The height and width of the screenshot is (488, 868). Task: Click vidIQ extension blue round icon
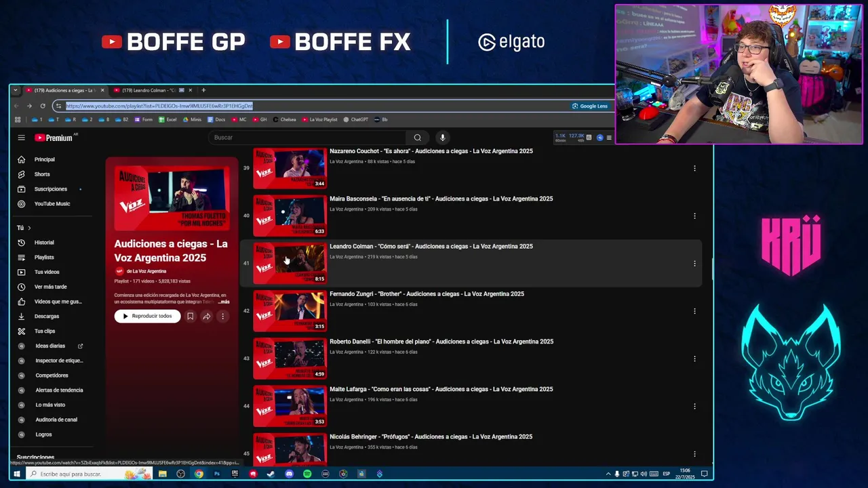click(599, 138)
